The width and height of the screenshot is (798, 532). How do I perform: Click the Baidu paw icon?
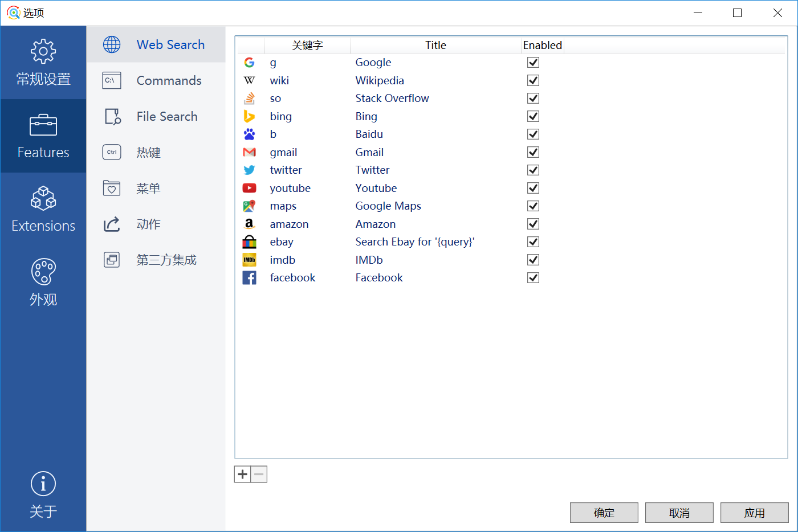(x=249, y=134)
